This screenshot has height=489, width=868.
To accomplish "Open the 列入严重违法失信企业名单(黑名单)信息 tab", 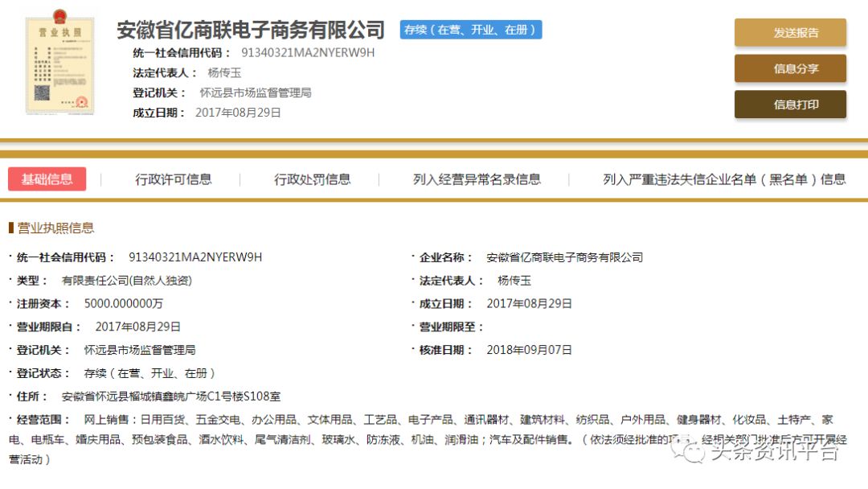I will (724, 179).
